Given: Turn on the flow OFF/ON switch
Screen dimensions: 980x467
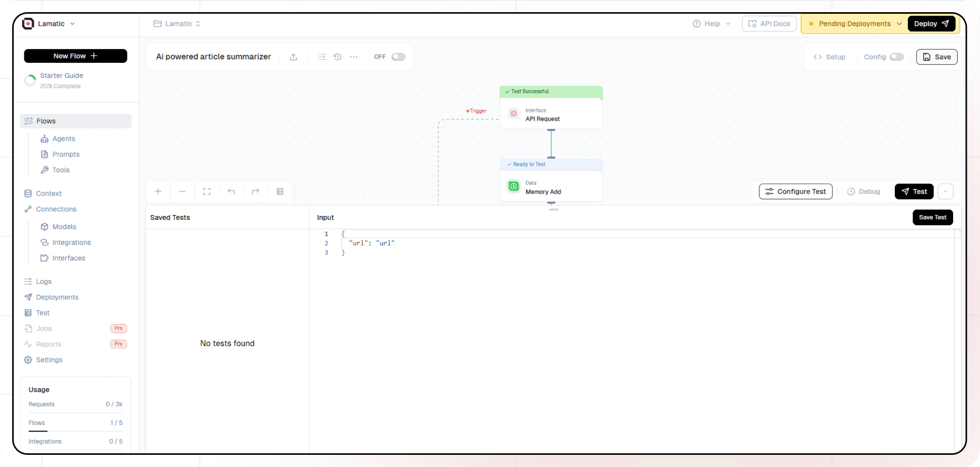Looking at the screenshot, I should click(x=399, y=57).
